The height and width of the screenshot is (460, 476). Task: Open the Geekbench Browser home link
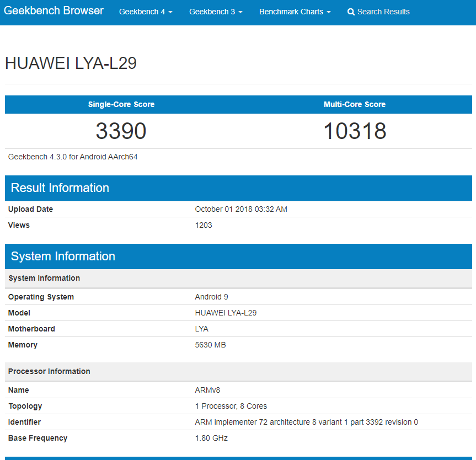[54, 11]
